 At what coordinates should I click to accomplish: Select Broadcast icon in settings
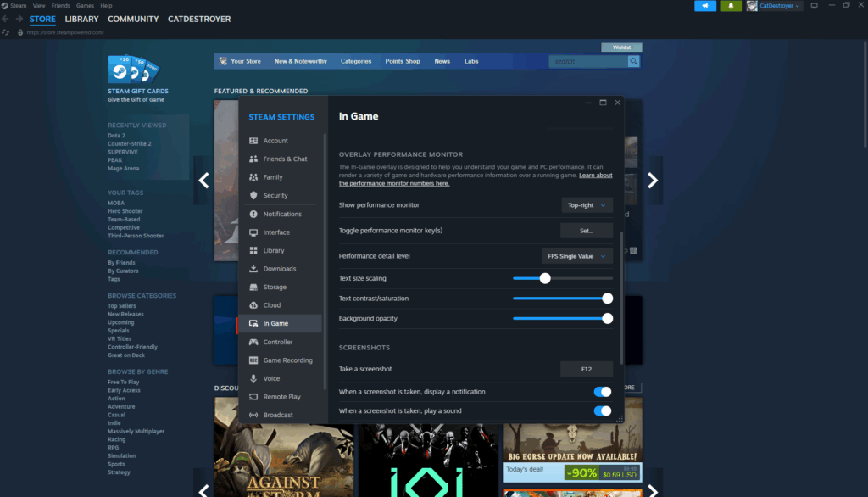253,415
